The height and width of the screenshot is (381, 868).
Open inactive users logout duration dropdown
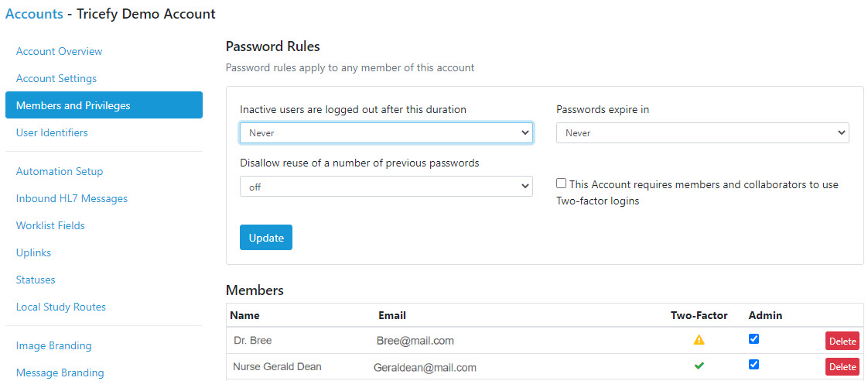tap(386, 133)
